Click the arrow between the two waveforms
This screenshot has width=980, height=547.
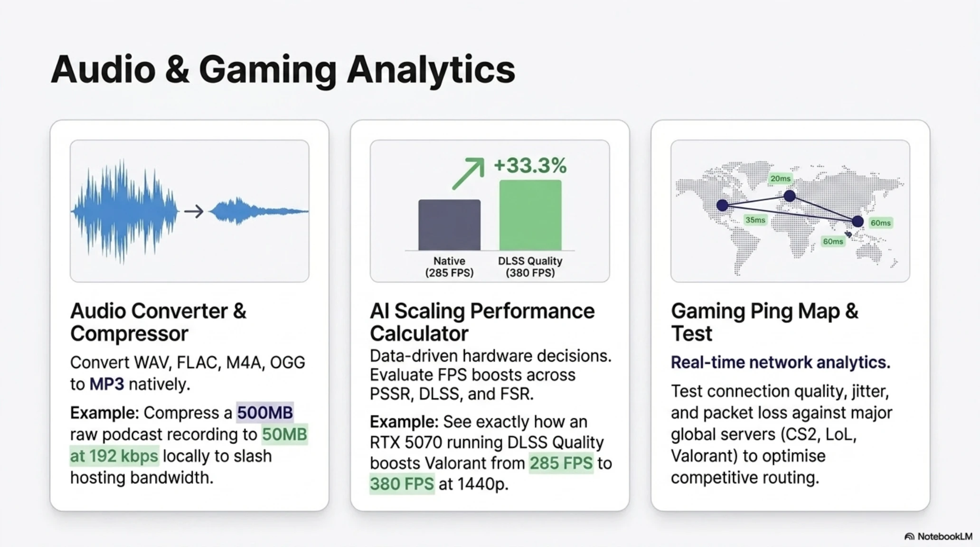pyautogui.click(x=194, y=211)
